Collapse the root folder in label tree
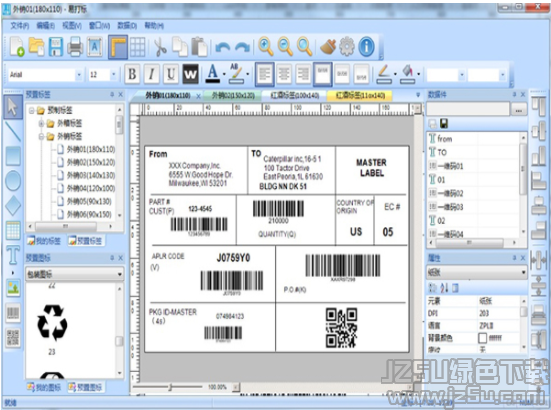Viewport: 551px width, 410px height. pyautogui.click(x=32, y=110)
